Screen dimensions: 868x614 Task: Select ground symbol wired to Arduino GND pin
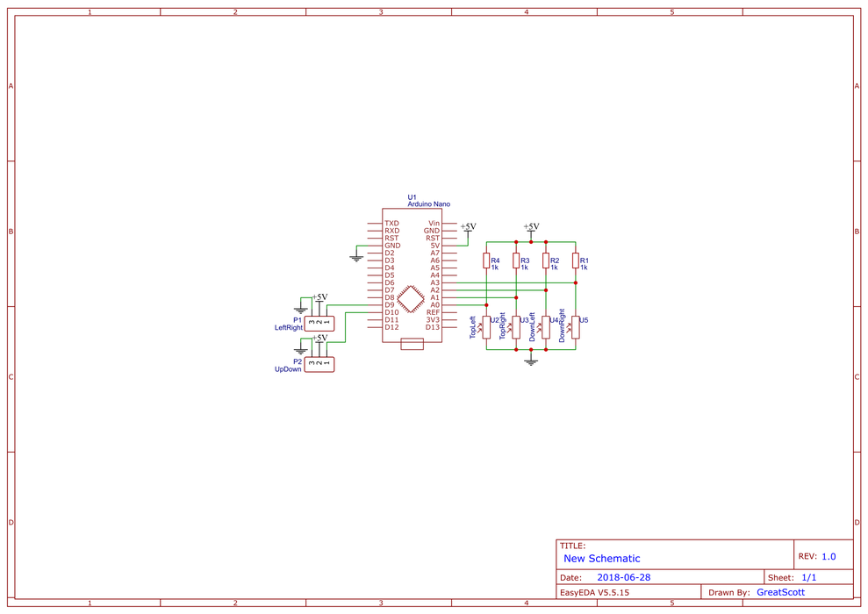(x=356, y=258)
